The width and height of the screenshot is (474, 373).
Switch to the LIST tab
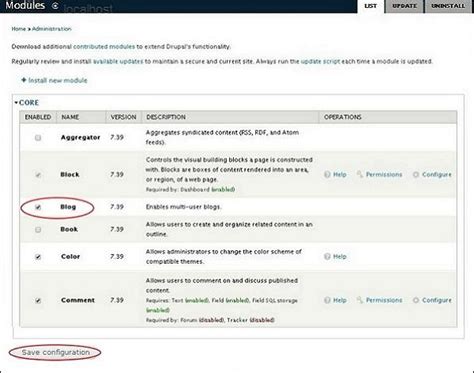point(371,6)
